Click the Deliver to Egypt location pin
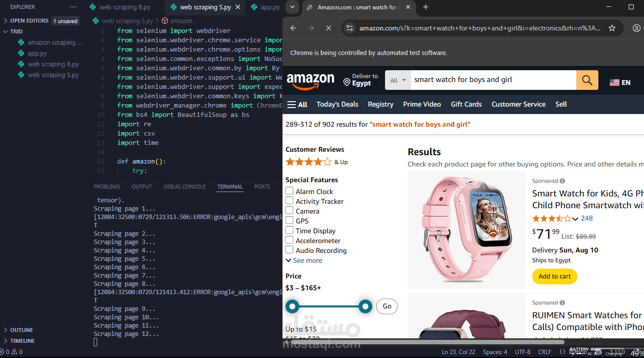 (x=347, y=81)
